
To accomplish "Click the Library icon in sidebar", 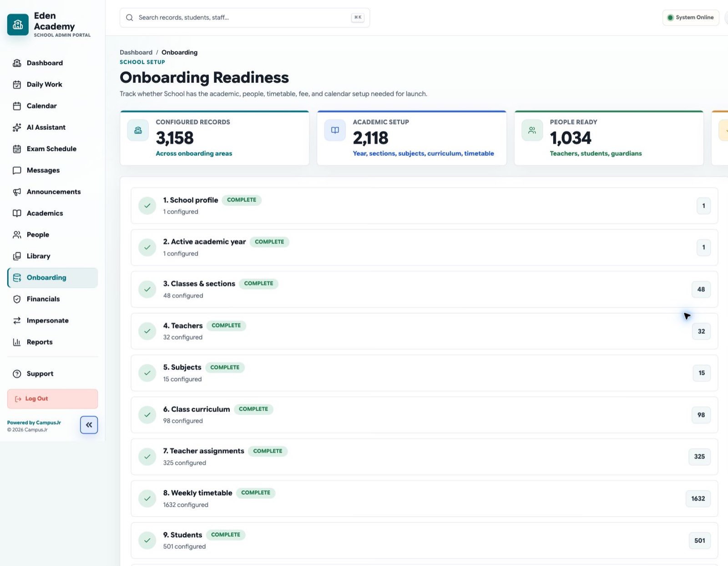I will click(17, 256).
